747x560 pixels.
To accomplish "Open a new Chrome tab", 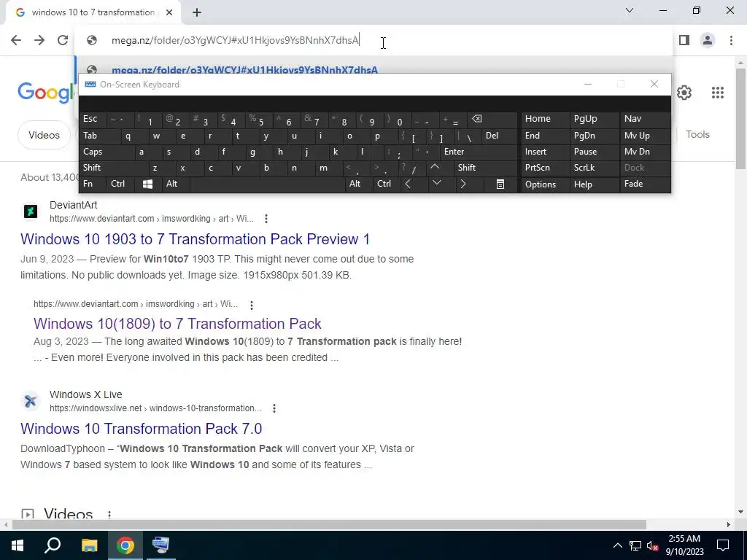I will pyautogui.click(x=197, y=13).
